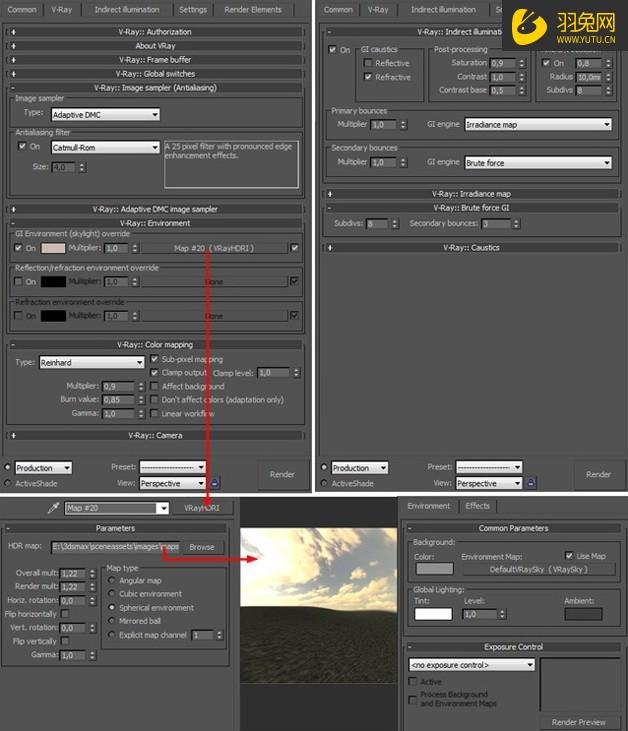Open the Settings tab in left panel
Viewport: 628px width, 731px height.
point(193,9)
